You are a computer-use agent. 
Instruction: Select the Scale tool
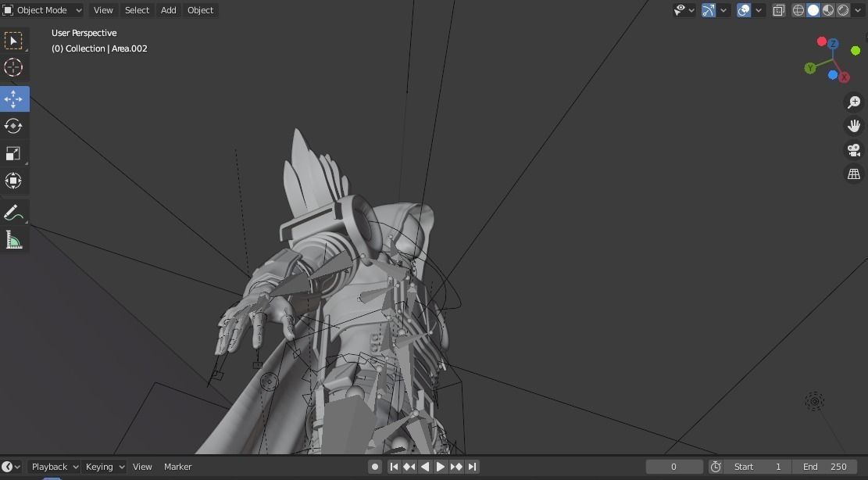pos(14,153)
